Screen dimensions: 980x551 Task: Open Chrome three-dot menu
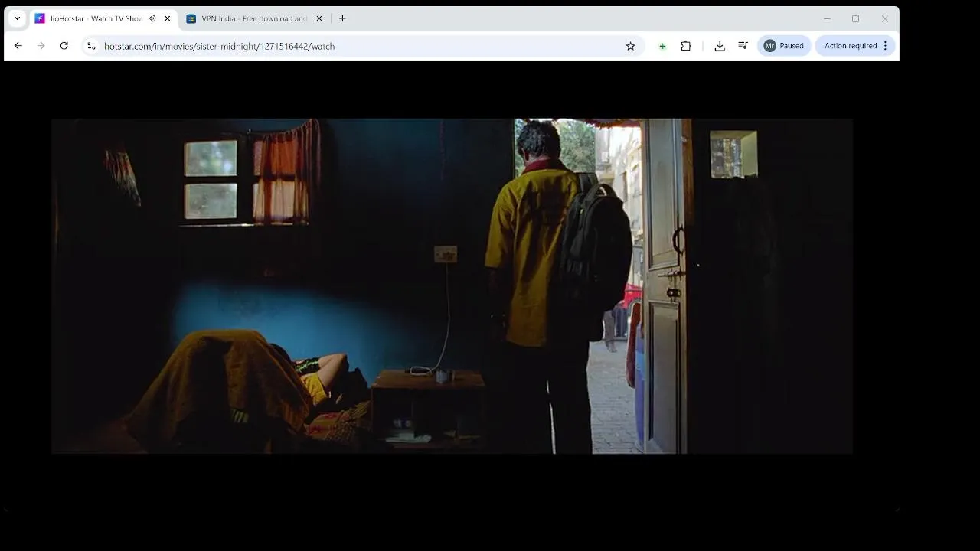[886, 46]
